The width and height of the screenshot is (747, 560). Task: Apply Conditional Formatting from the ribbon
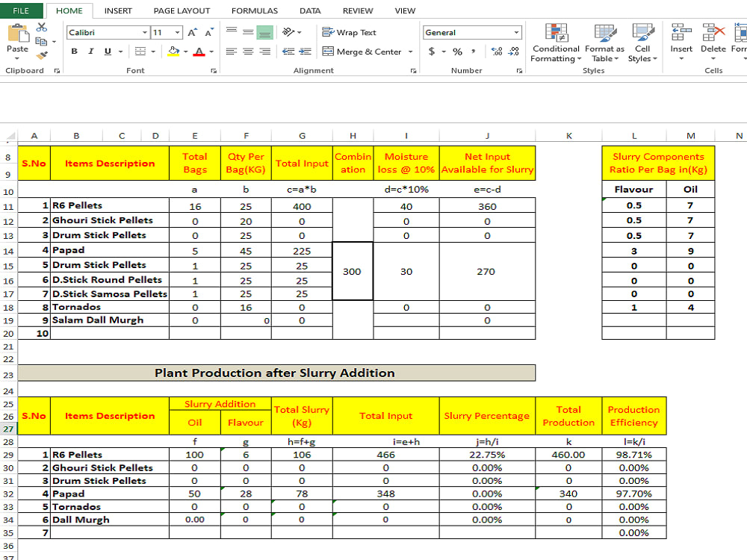pos(556,43)
